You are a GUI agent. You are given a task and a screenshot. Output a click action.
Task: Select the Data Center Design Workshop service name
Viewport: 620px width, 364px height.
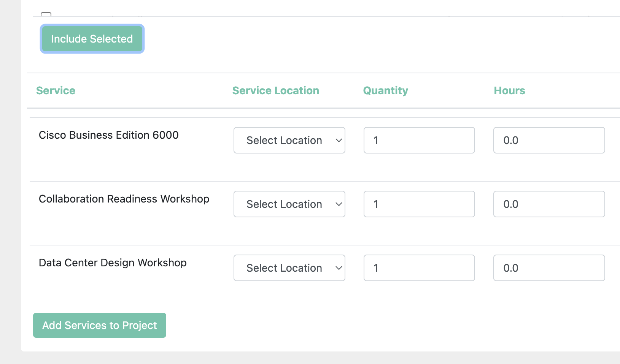pos(113,263)
